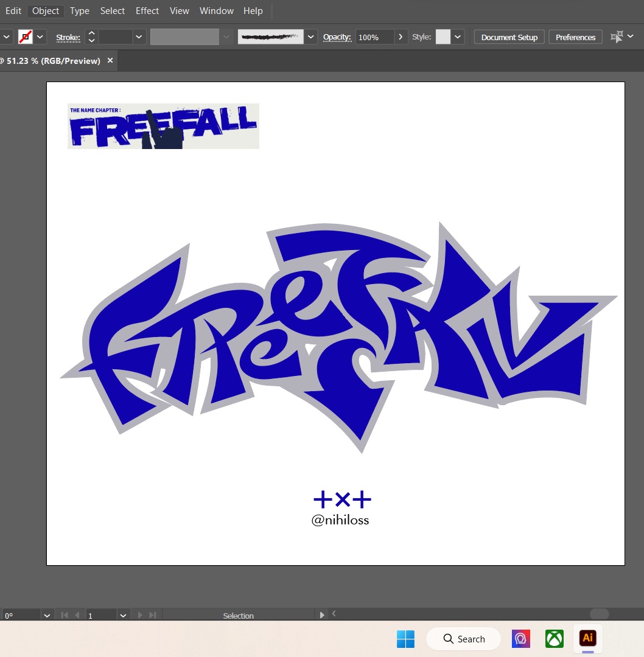This screenshot has width=644, height=657.
Task: Open the Xbox app on taskbar
Action: click(x=555, y=639)
